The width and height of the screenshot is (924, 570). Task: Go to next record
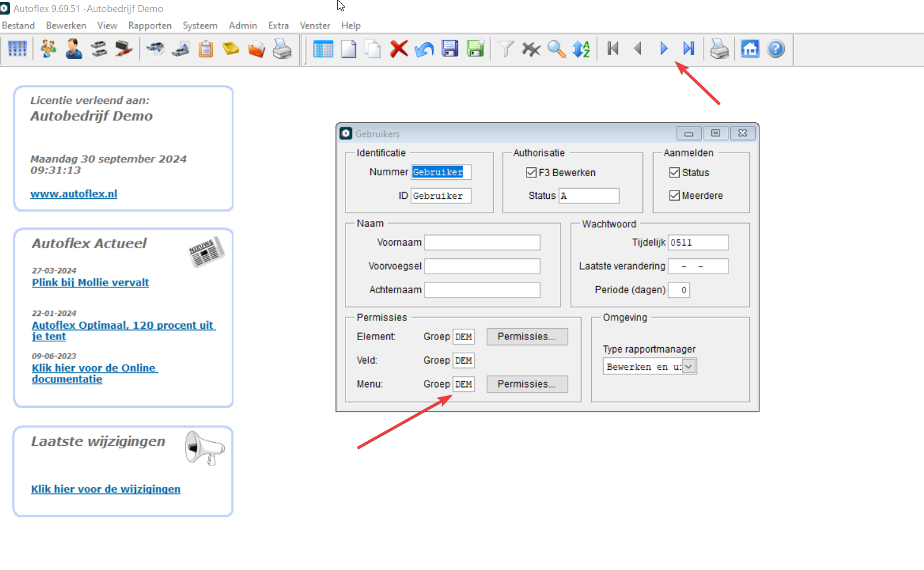pyautogui.click(x=663, y=48)
